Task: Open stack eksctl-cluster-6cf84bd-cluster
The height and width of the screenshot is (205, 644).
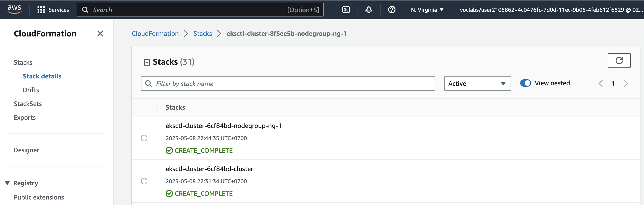Action: pos(209,169)
